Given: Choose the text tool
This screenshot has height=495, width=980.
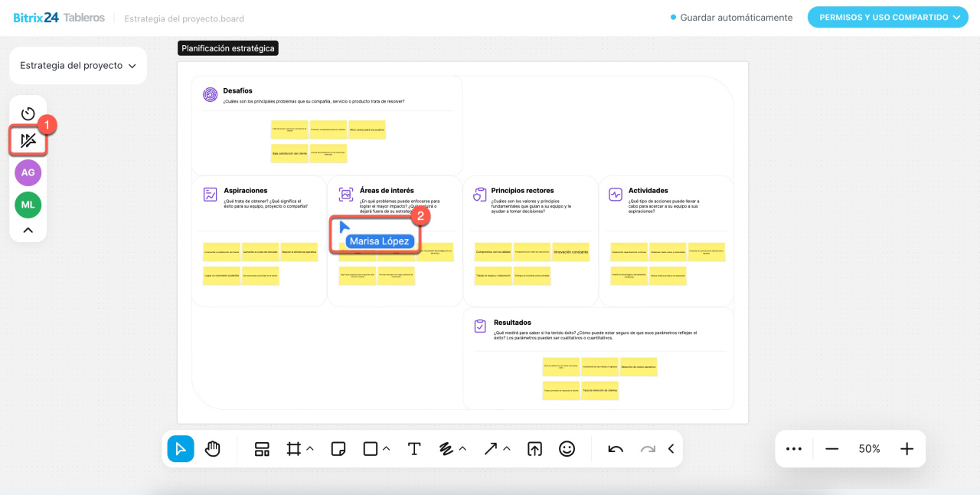Looking at the screenshot, I should (x=414, y=449).
